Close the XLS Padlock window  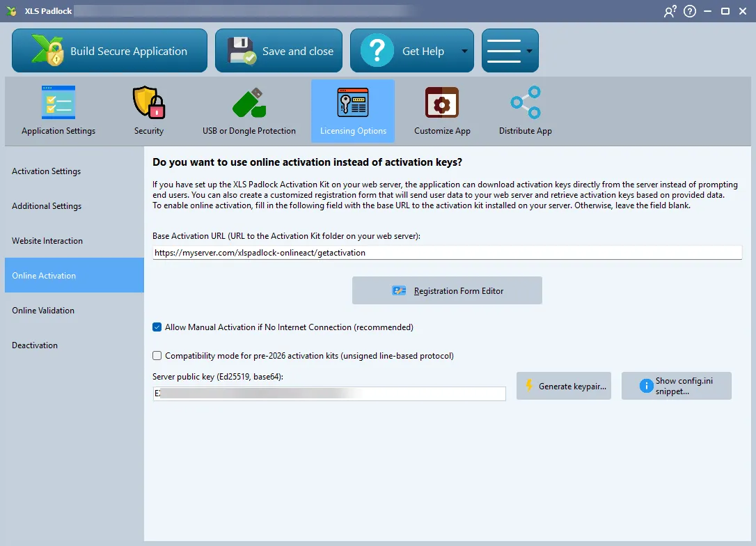click(743, 11)
